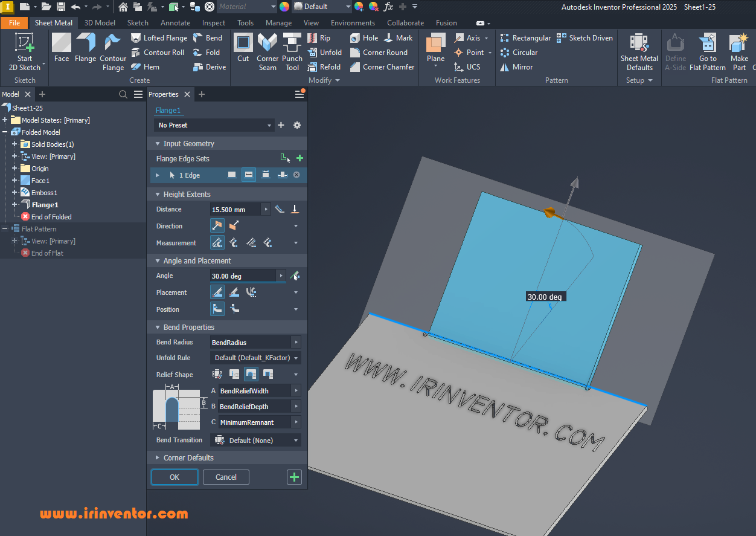Viewport: 756px width, 536px height.
Task: Open the Appearance color wheel
Action: click(x=284, y=7)
